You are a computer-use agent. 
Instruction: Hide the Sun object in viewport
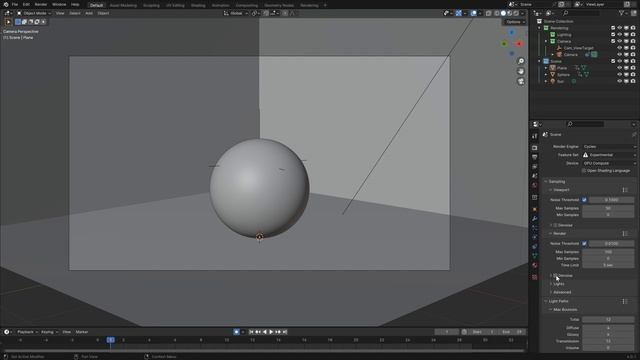point(620,81)
